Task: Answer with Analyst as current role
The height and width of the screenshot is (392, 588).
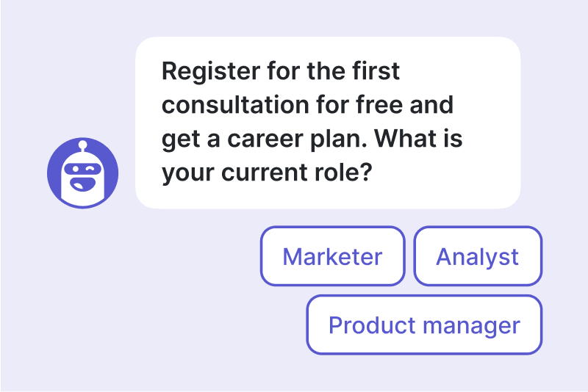Action: coord(478,256)
